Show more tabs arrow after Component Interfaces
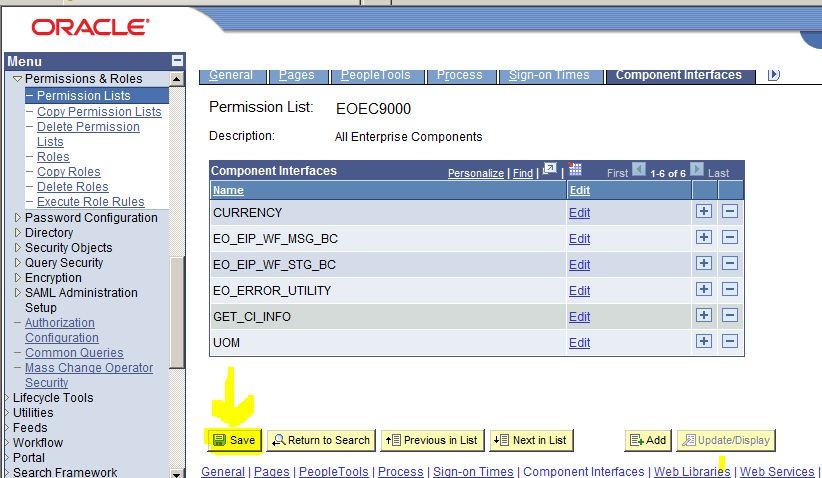822x478 pixels. 773,75
